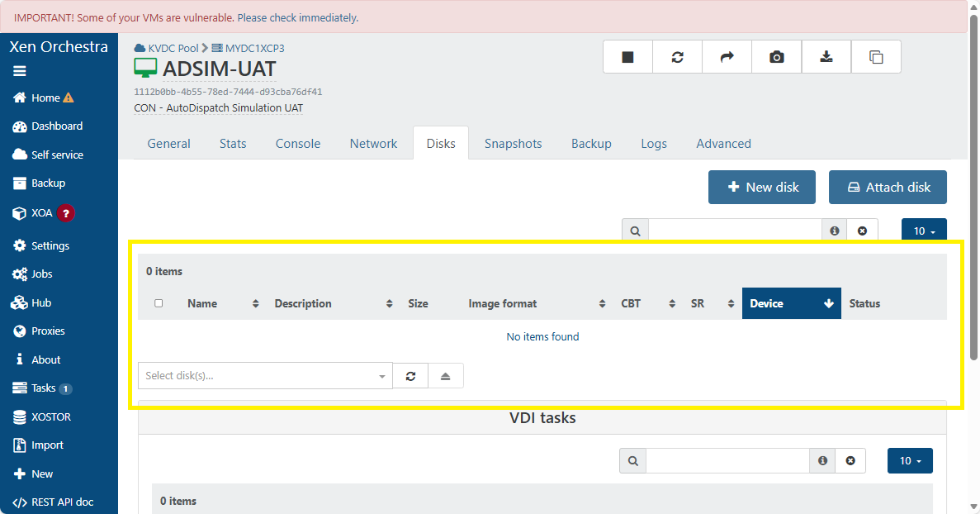This screenshot has height=514, width=980.
Task: Take a snapshot with the camera icon
Action: click(776, 57)
